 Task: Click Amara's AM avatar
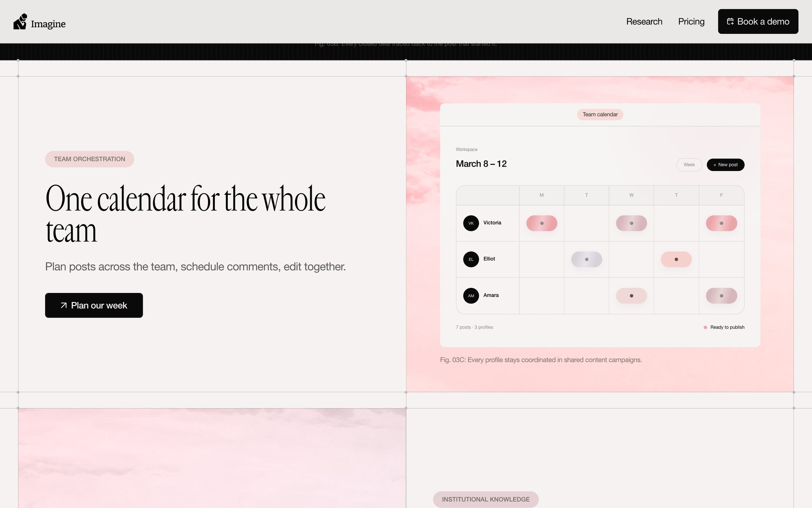tap(471, 296)
